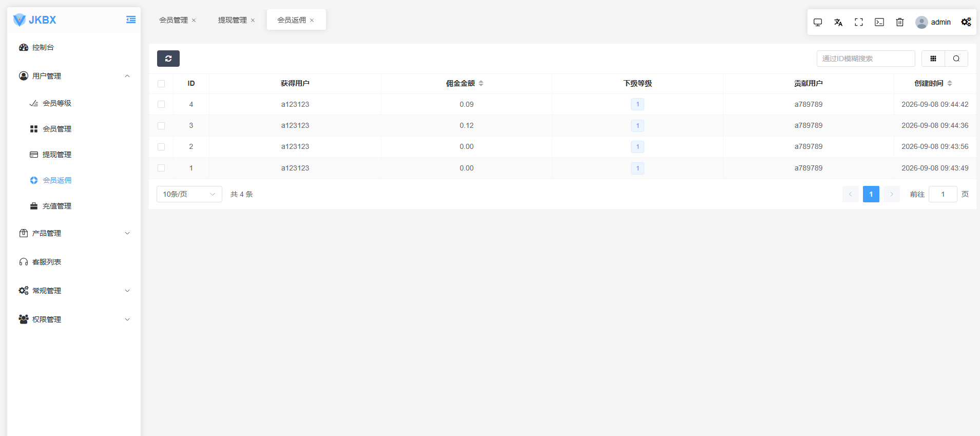Click the next page arrow
980x436 pixels.
(x=892, y=194)
